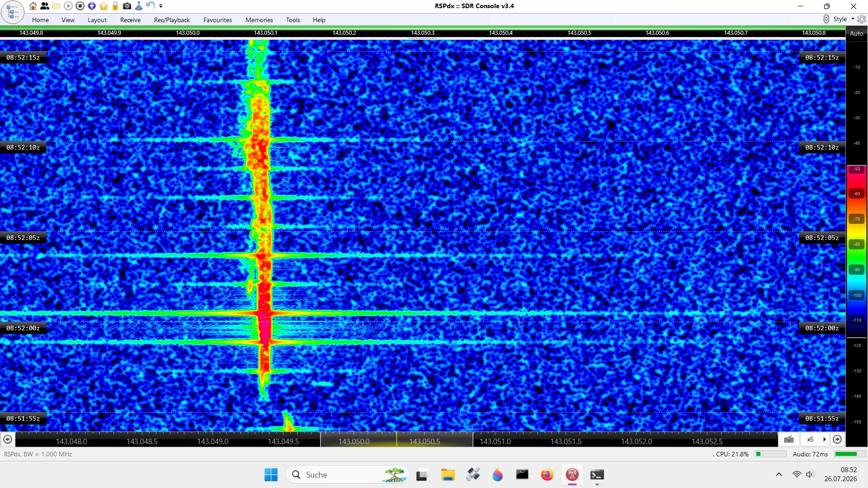
Task: Click the CPU usage meter bar
Action: (771, 454)
